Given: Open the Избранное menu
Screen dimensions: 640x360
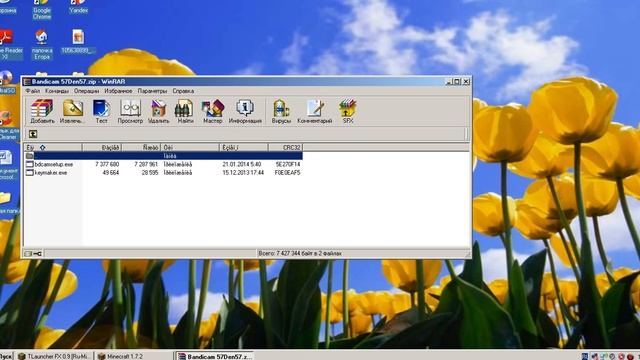Looking at the screenshot, I should (118, 91).
